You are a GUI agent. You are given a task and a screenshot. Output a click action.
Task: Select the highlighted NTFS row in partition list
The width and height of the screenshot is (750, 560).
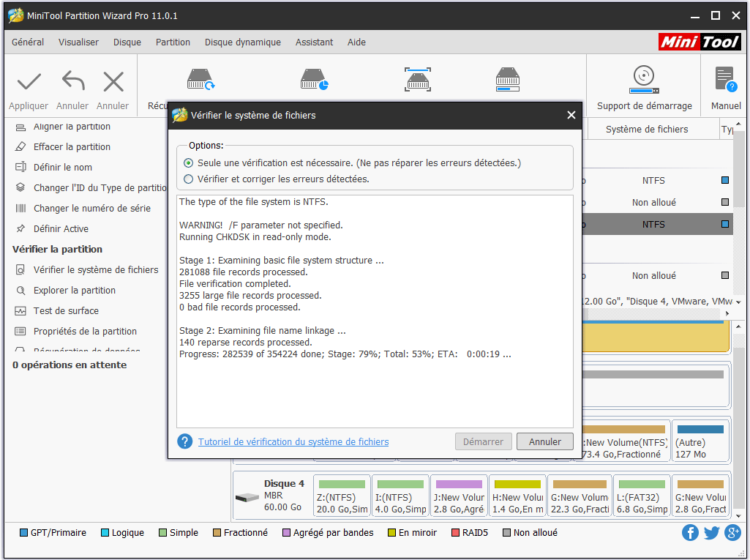point(657,224)
